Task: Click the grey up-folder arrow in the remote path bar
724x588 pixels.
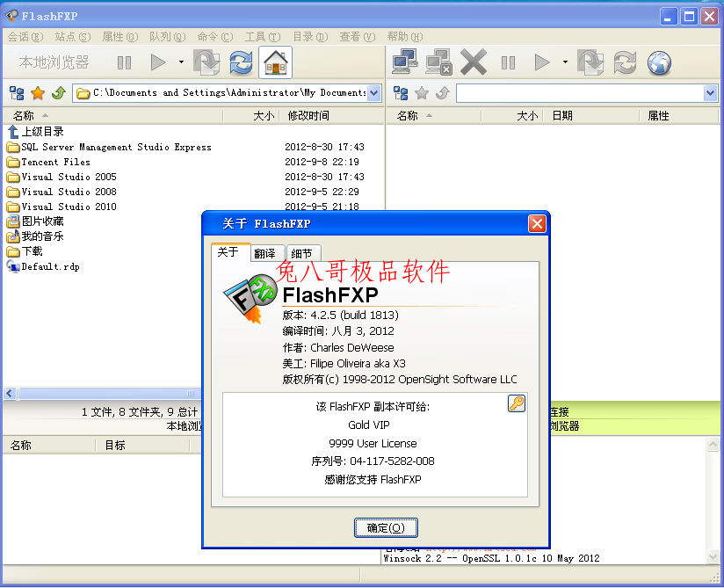Action: (442, 93)
